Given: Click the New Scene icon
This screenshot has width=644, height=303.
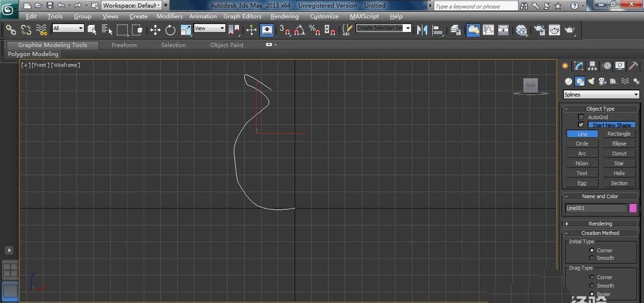Looking at the screenshot, I should [x=26, y=6].
